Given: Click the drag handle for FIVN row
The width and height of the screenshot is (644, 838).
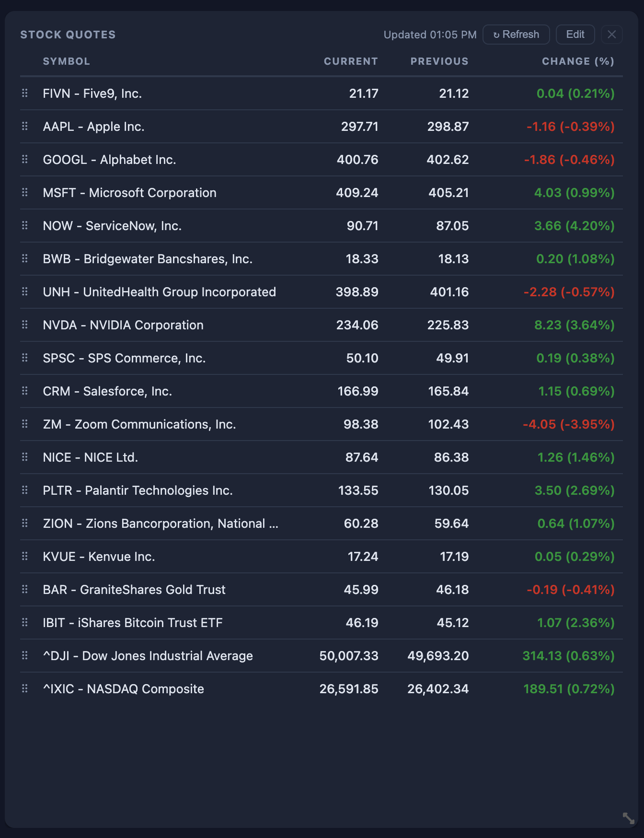Looking at the screenshot, I should [25, 93].
